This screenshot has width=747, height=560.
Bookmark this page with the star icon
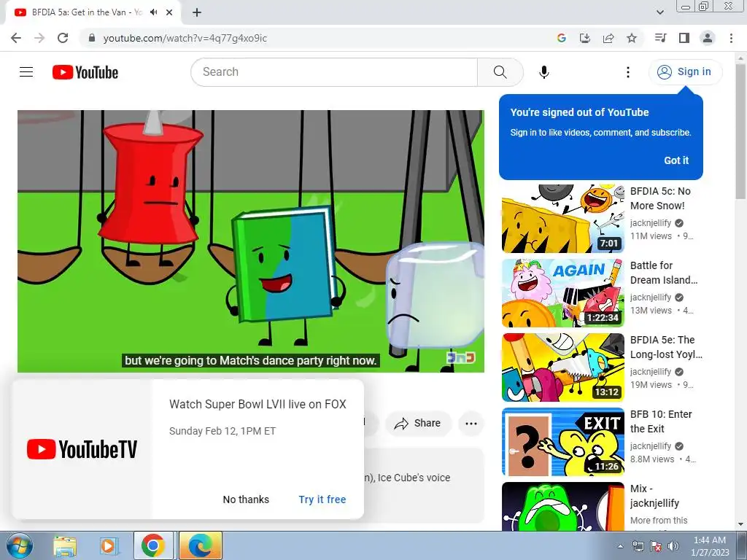(x=631, y=38)
